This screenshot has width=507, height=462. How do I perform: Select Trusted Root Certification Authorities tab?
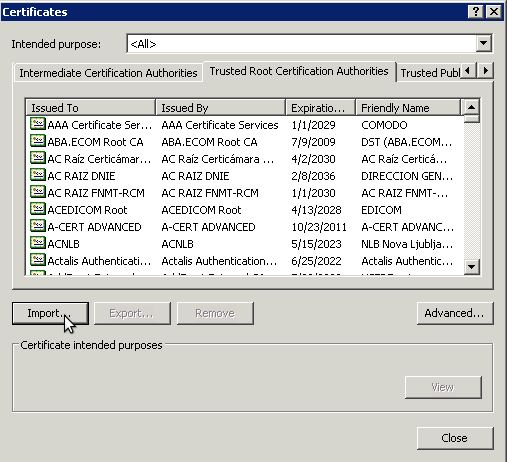pos(299,71)
